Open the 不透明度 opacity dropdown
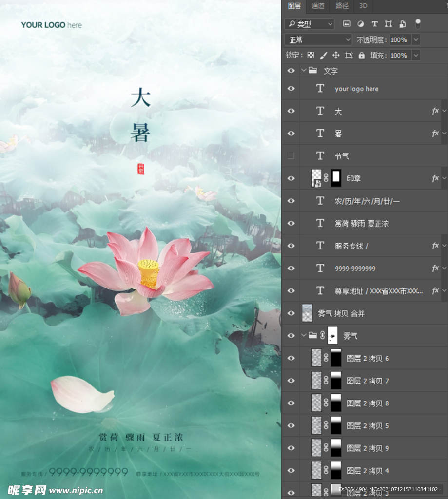Viewport: 448px width, 499px height. pos(416,39)
